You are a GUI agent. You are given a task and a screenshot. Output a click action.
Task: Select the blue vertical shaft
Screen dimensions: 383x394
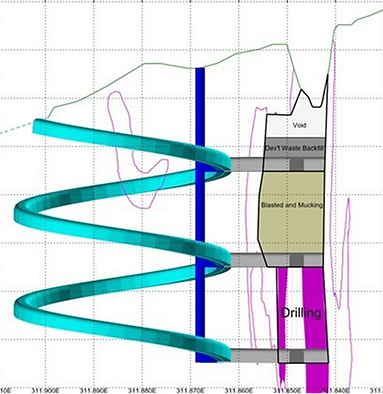click(x=200, y=215)
